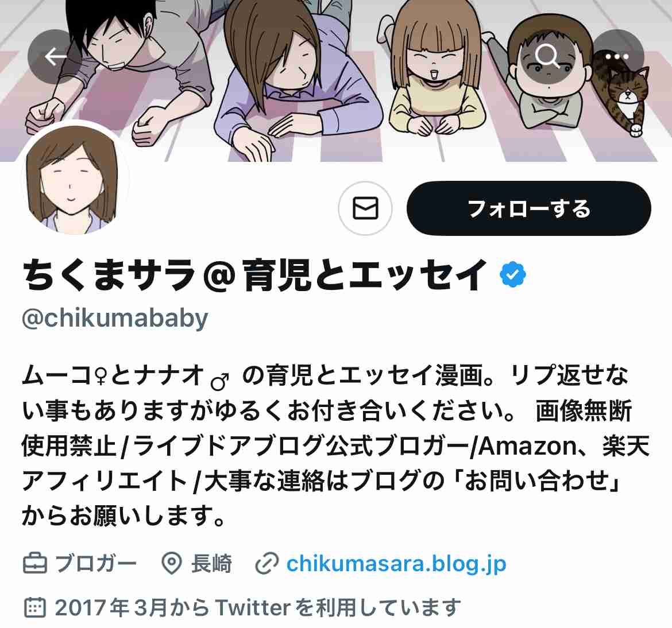Tap the chain link icon

pyautogui.click(x=267, y=563)
